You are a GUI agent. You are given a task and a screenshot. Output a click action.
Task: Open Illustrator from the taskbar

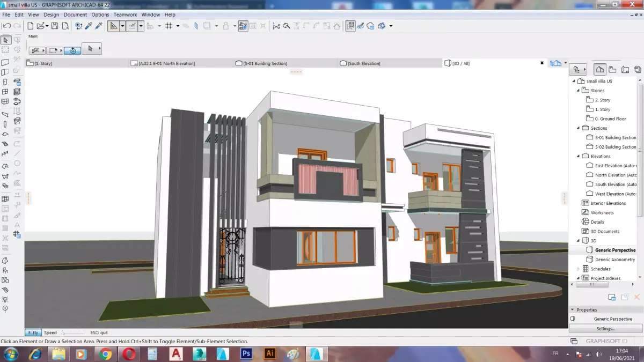click(x=270, y=354)
